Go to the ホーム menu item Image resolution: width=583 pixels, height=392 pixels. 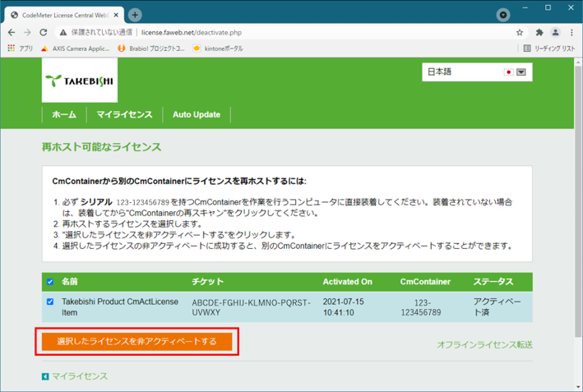63,115
